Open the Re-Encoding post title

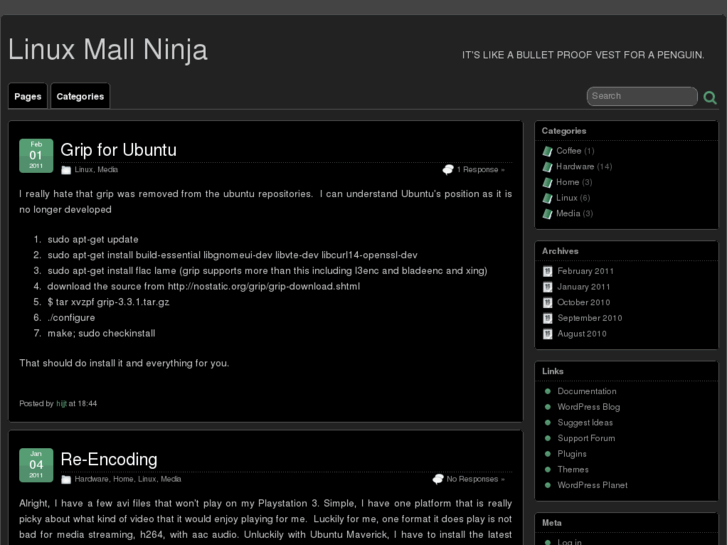point(109,459)
